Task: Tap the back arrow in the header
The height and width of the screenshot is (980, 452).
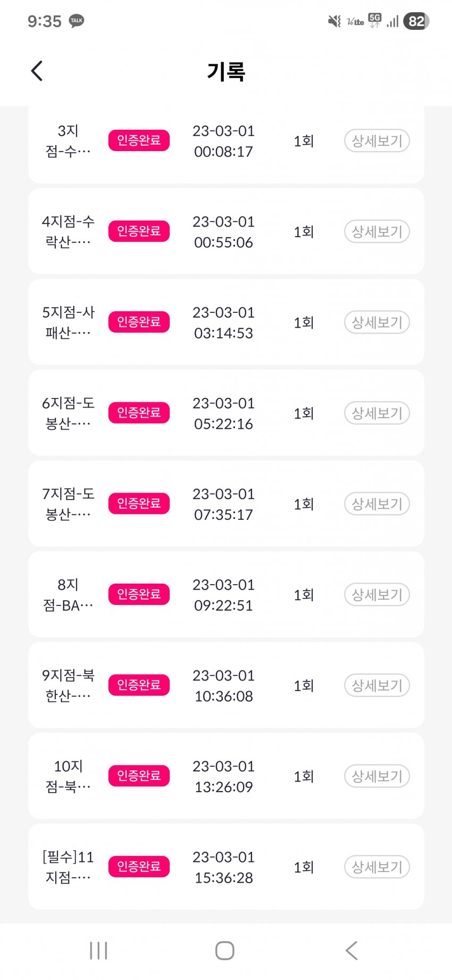Action: tap(37, 71)
